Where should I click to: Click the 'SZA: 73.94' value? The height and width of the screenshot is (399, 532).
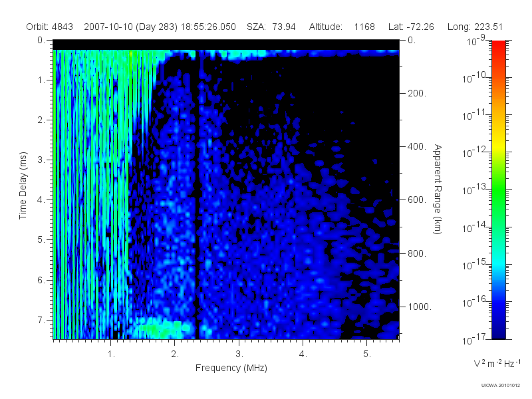[271, 27]
